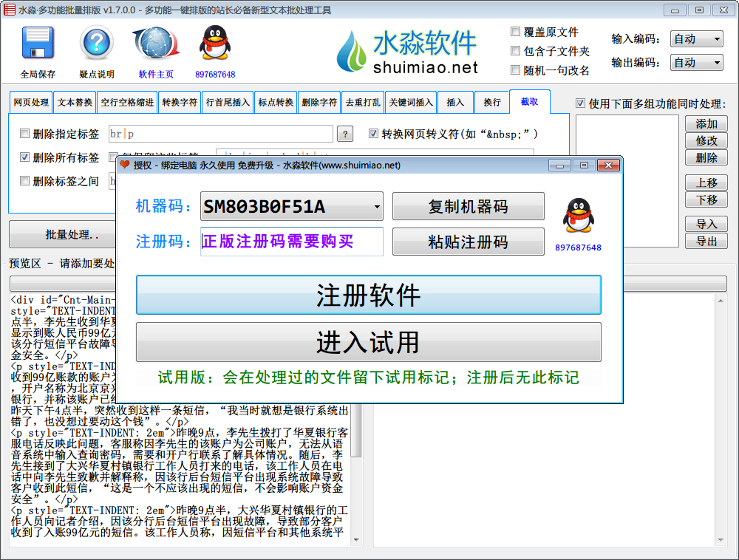
Task: Click the 添加 button
Action: [706, 124]
